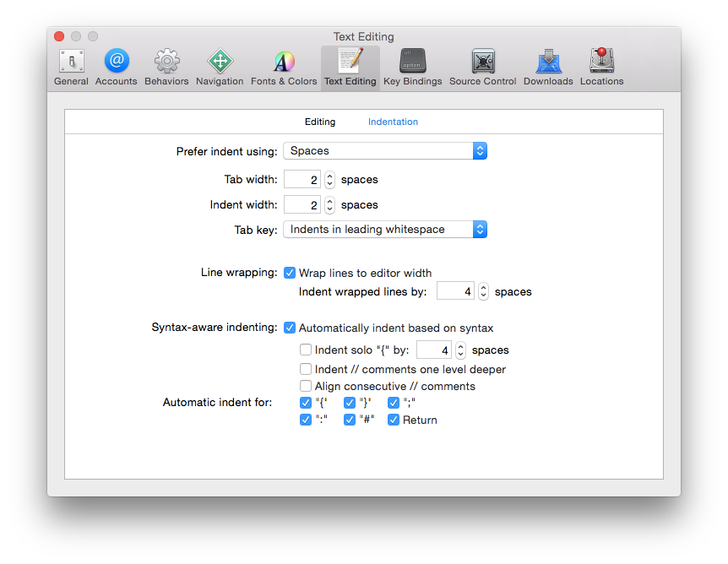Open the Tab key behavior dropdown
This screenshot has width=728, height=564.
(x=385, y=230)
